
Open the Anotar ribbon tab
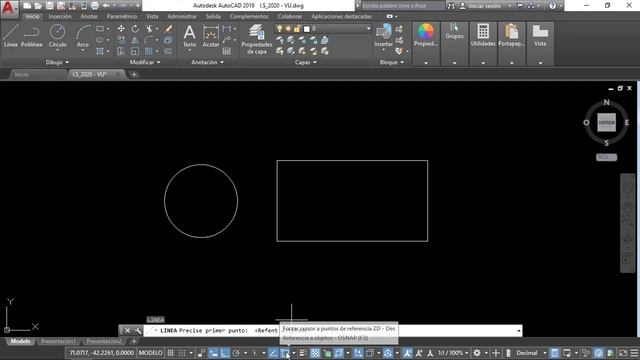point(89,16)
